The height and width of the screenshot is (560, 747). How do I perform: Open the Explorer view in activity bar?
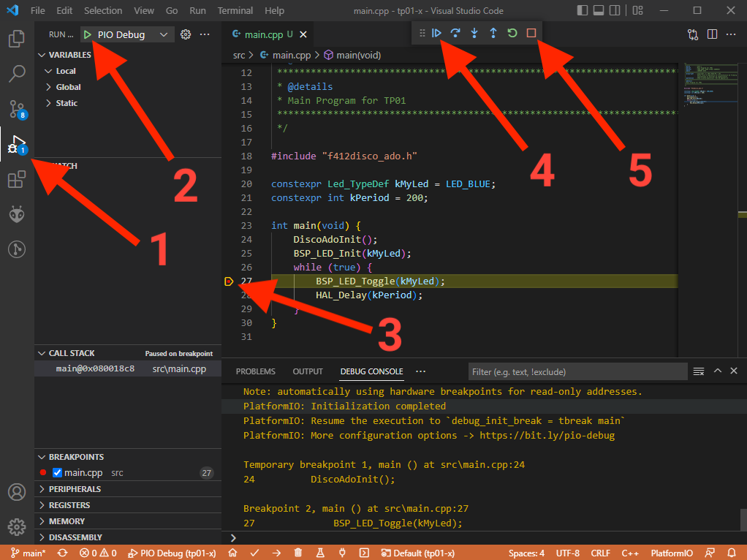point(17,39)
